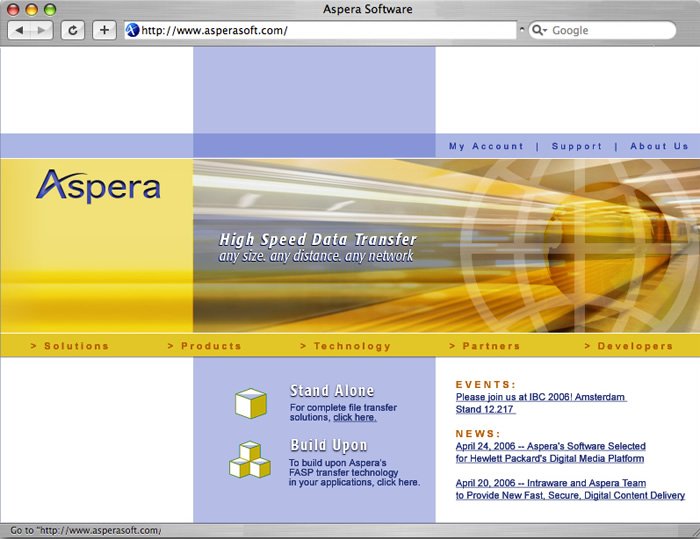Reload the page with the refresh button
The image size is (700, 539).
point(72,30)
